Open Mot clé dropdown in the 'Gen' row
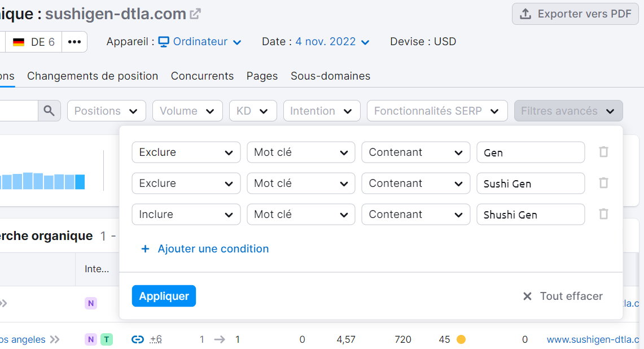The height and width of the screenshot is (349, 644). tap(301, 152)
